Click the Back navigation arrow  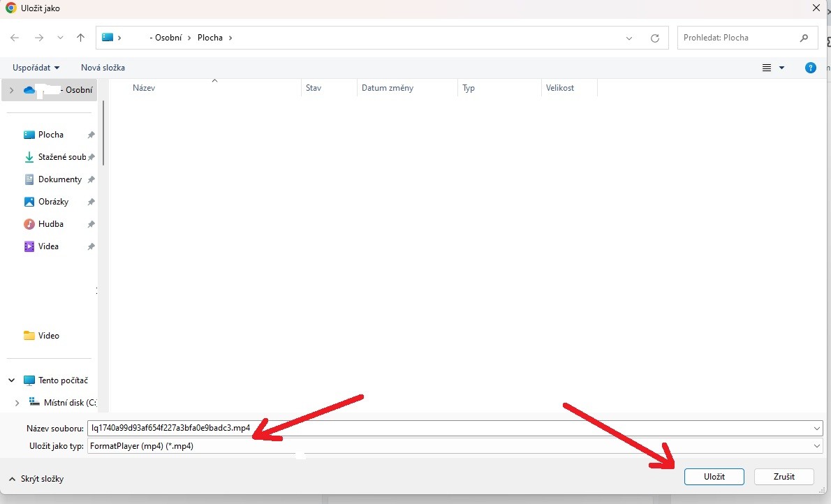coord(15,38)
